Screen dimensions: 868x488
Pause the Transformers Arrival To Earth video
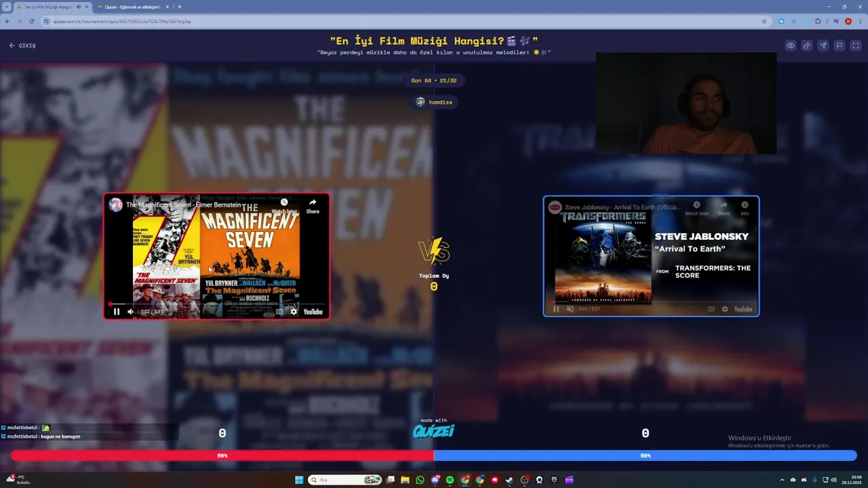tap(557, 309)
